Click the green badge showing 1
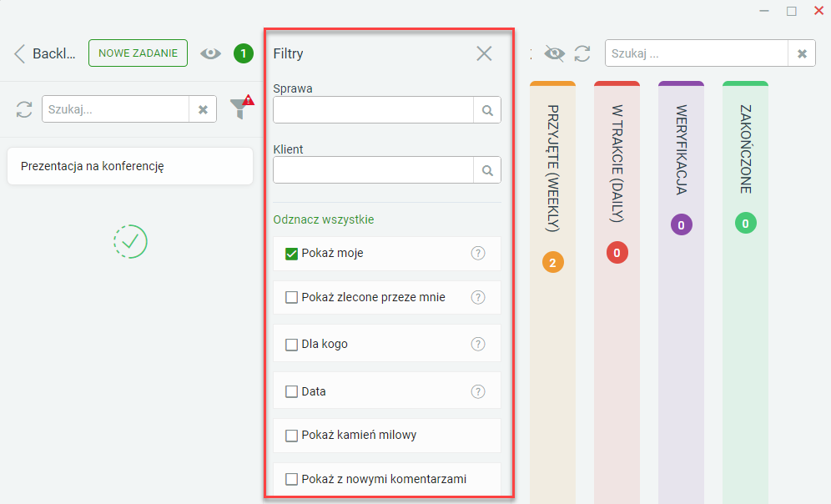 pyautogui.click(x=244, y=53)
